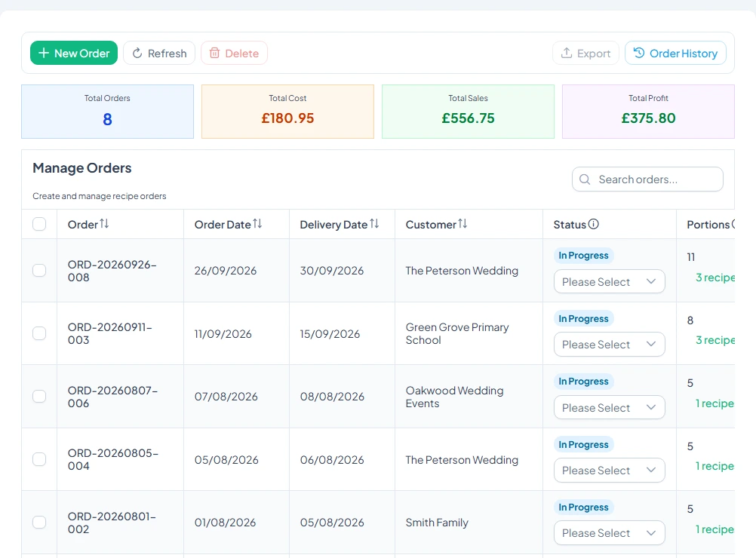Click delivery date 06/08/2026
This screenshot has height=558, width=756.
[332, 460]
